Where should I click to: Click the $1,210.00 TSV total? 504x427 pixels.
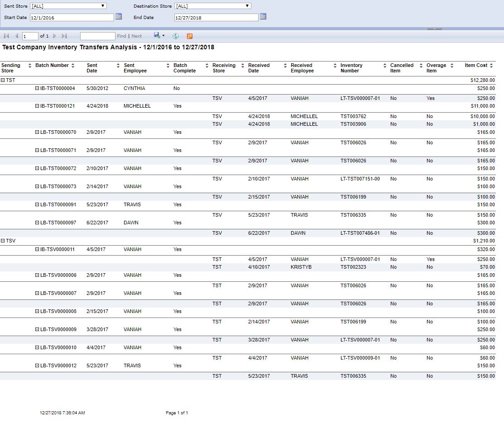484,241
